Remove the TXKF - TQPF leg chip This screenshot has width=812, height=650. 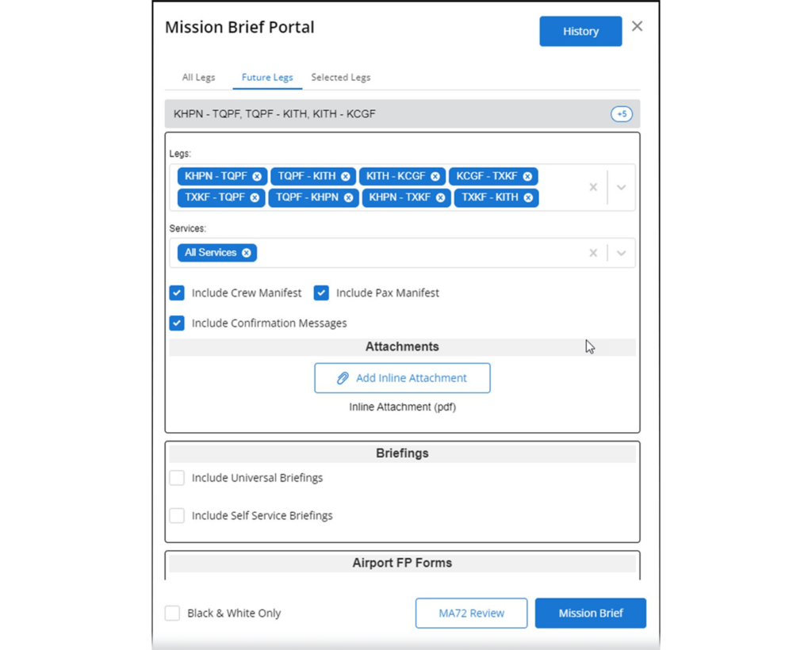click(255, 197)
